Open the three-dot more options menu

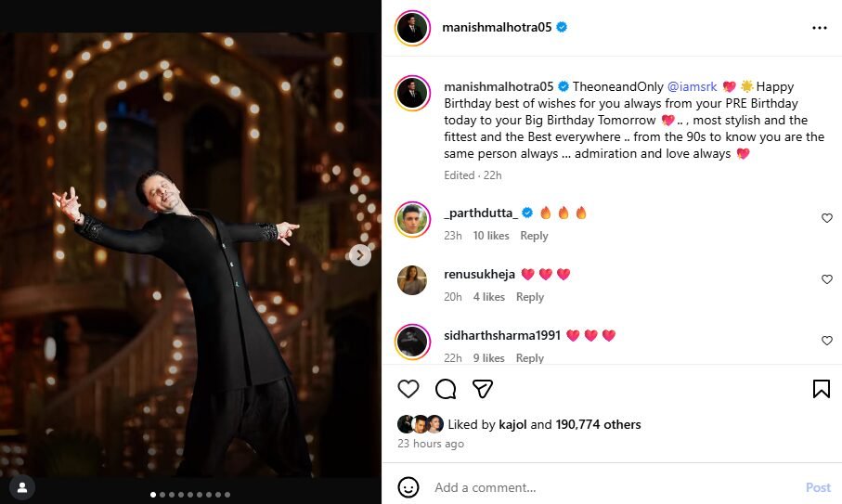(x=819, y=28)
